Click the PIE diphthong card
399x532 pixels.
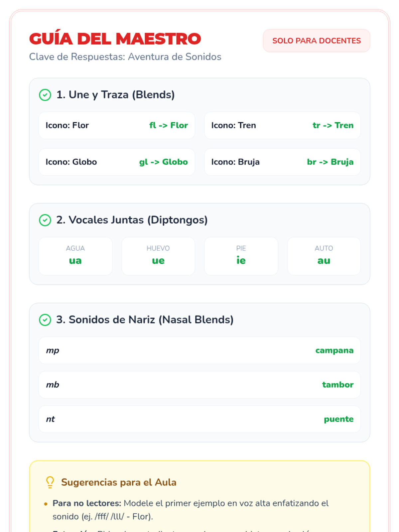tap(241, 256)
